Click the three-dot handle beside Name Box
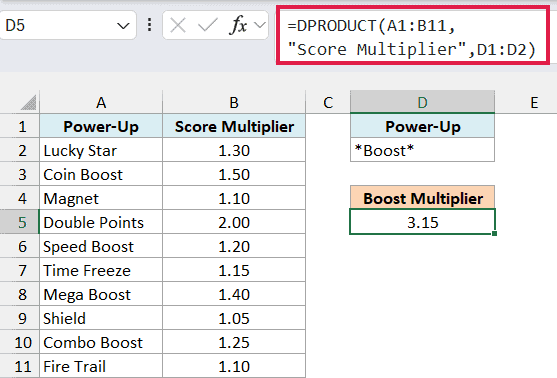The width and height of the screenshot is (557, 378). tap(150, 25)
